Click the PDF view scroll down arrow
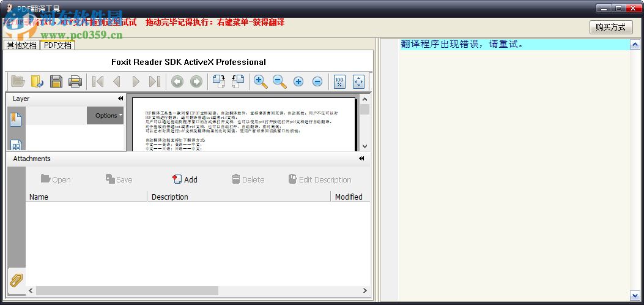This screenshot has width=644, height=305. (365, 146)
